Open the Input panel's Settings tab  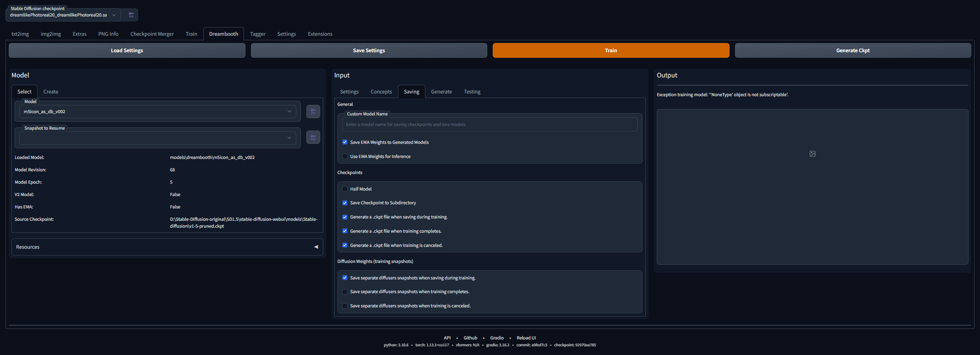[x=349, y=92]
